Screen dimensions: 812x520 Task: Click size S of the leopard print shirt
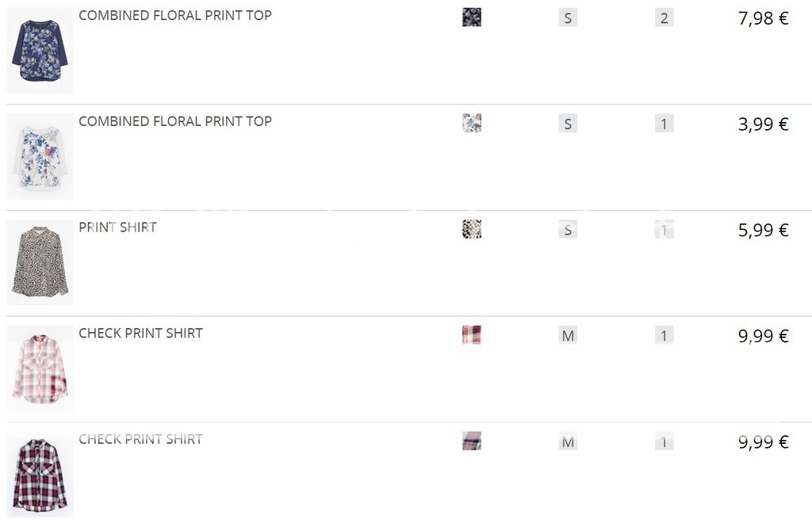pos(568,231)
